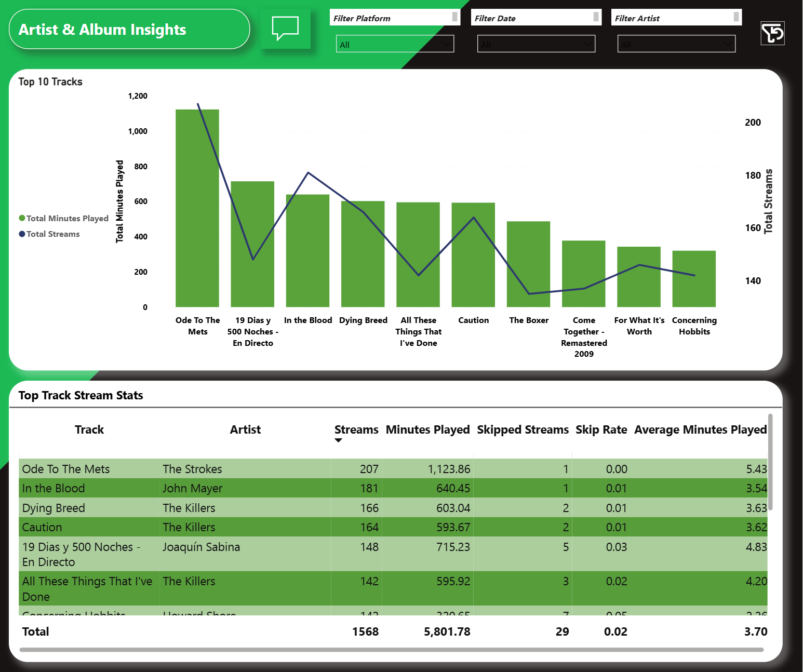Click the Streams column sort arrow
The height and width of the screenshot is (672, 803).
click(339, 440)
